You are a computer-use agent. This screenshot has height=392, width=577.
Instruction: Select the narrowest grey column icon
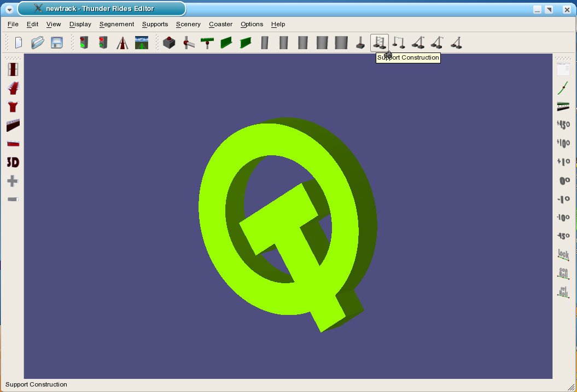(x=265, y=43)
